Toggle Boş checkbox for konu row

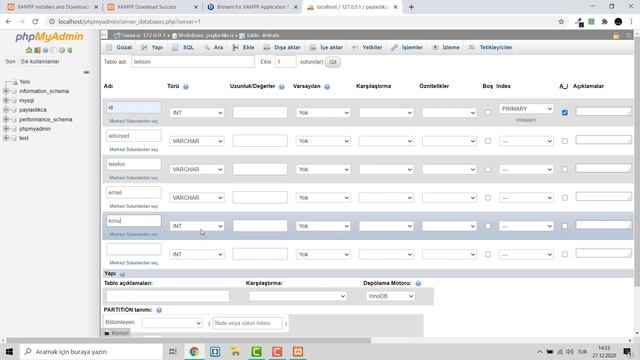point(488,226)
